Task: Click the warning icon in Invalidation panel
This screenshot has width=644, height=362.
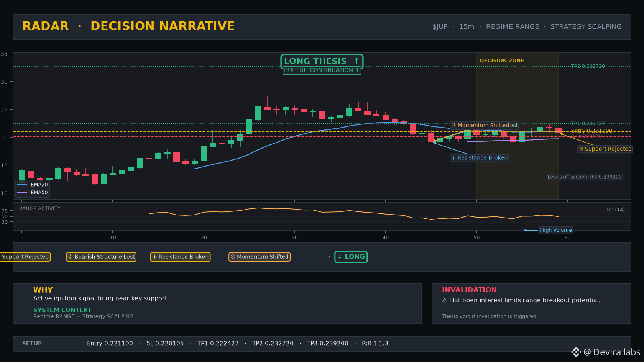Action: 445,300
